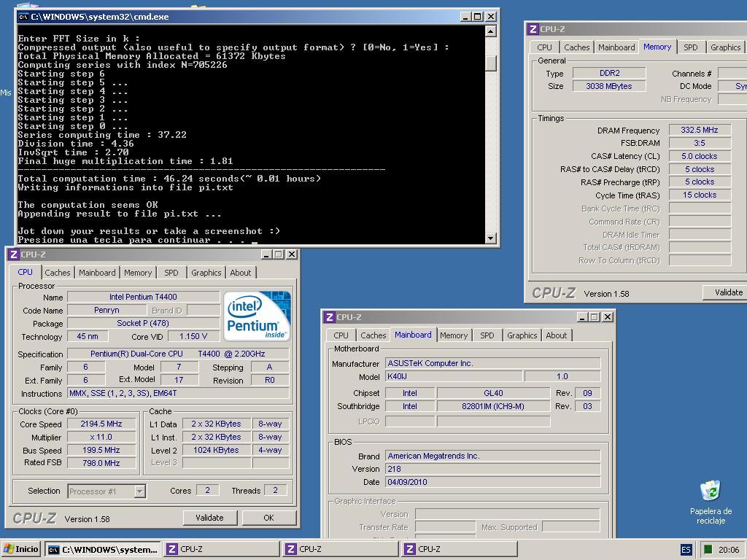Image resolution: width=747 pixels, height=560 pixels.
Task: Click the FSB:DRAM ratio value 3:5
Action: pyautogui.click(x=700, y=143)
